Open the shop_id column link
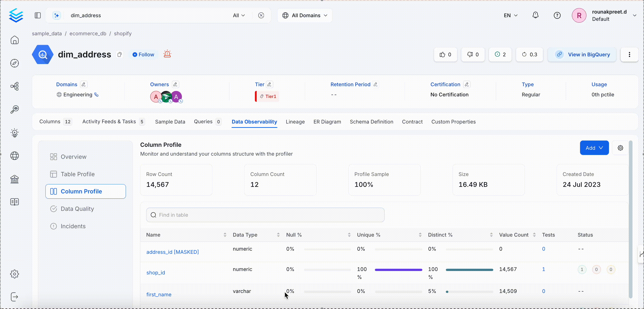Viewport: 644px width, 309px height. [x=155, y=273]
